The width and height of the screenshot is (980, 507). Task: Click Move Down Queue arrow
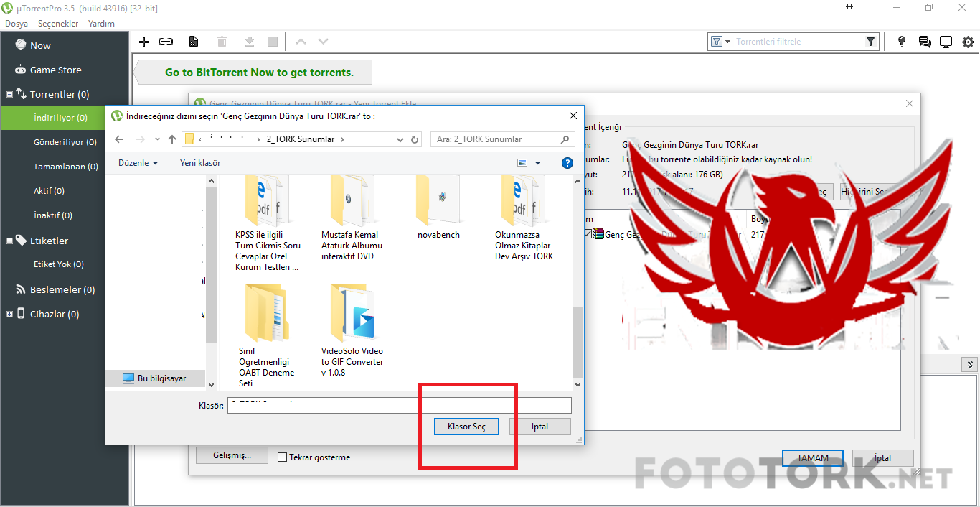324,42
